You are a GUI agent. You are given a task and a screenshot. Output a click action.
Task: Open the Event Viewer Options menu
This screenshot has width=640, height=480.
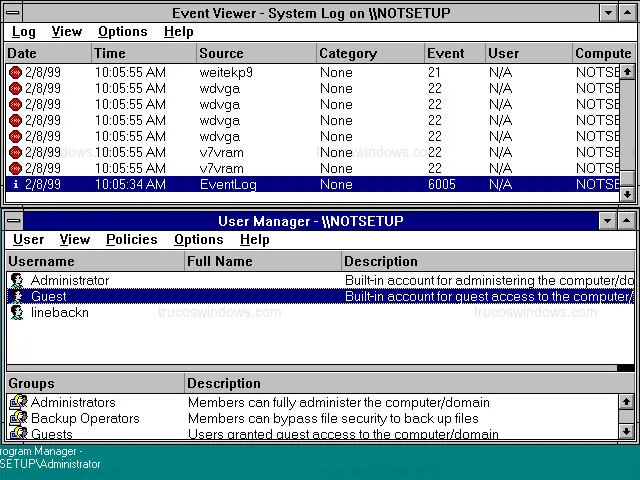click(x=122, y=32)
